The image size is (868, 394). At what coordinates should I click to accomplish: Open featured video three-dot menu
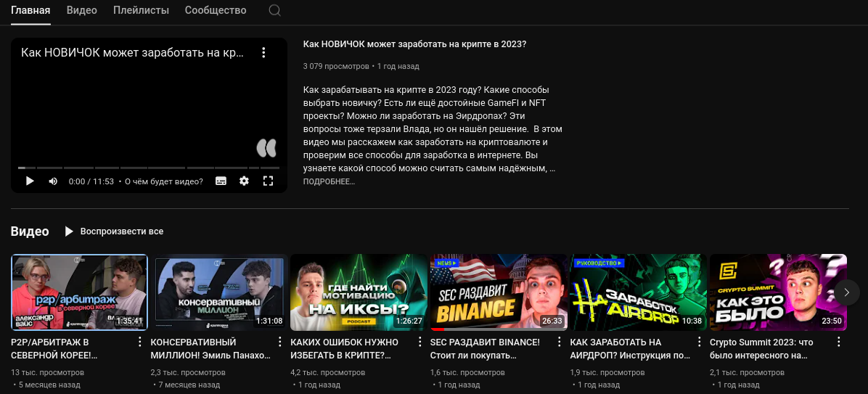pos(263,52)
